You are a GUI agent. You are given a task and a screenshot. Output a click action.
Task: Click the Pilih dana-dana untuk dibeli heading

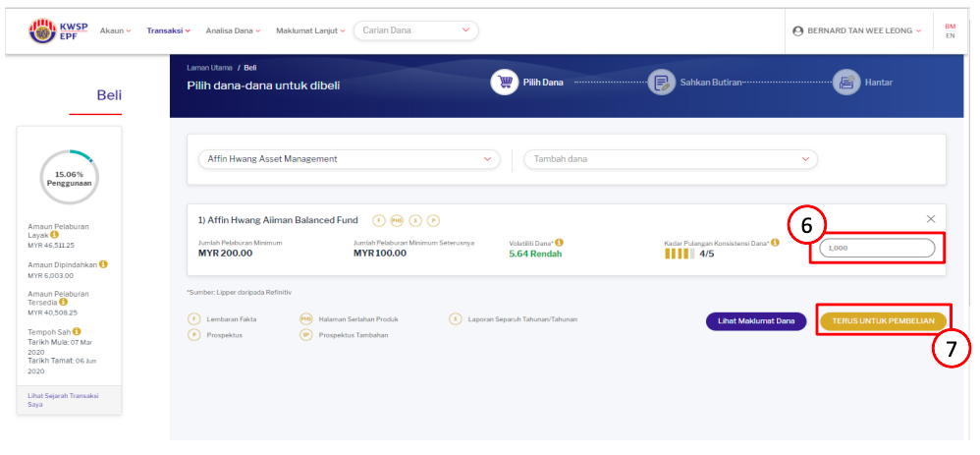click(x=263, y=85)
